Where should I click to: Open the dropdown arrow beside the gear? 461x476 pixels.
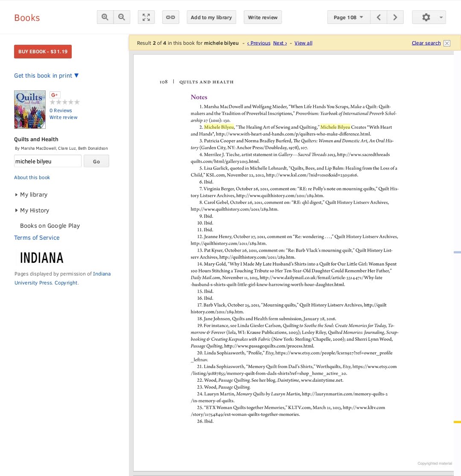(441, 17)
